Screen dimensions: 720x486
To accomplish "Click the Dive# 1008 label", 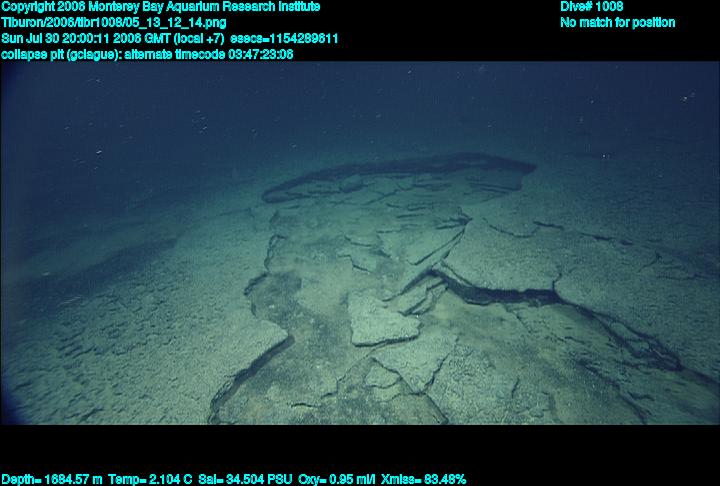I will pyautogui.click(x=591, y=7).
